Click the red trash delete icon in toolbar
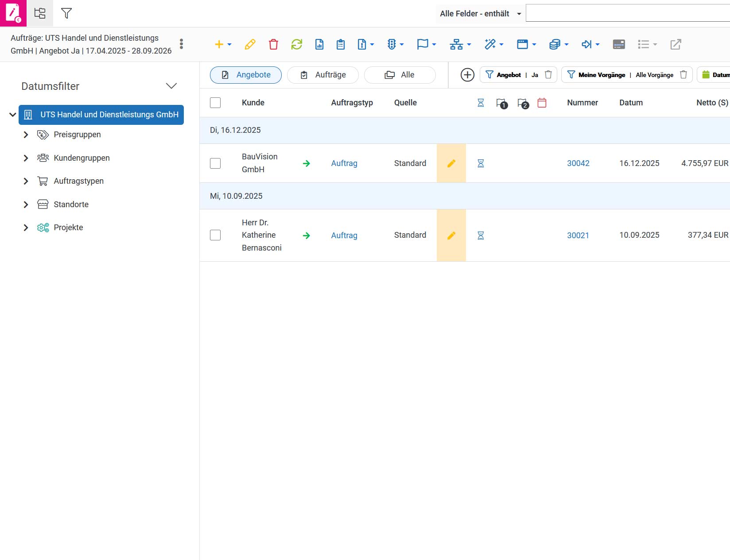Image resolution: width=730 pixels, height=560 pixels. point(273,44)
